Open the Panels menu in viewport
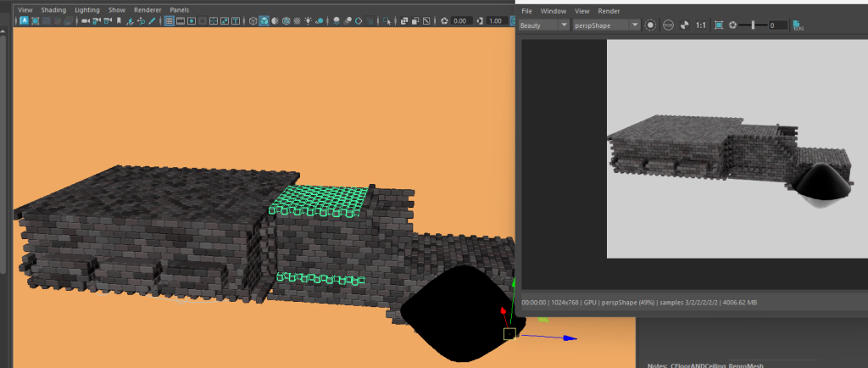Viewport: 868px width, 368px height. pyautogui.click(x=180, y=9)
